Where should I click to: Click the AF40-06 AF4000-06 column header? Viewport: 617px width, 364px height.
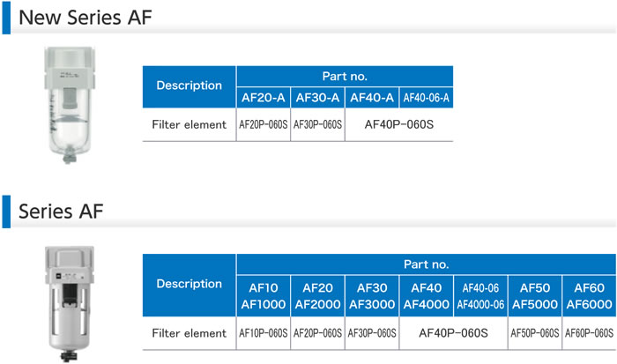pyautogui.click(x=480, y=295)
